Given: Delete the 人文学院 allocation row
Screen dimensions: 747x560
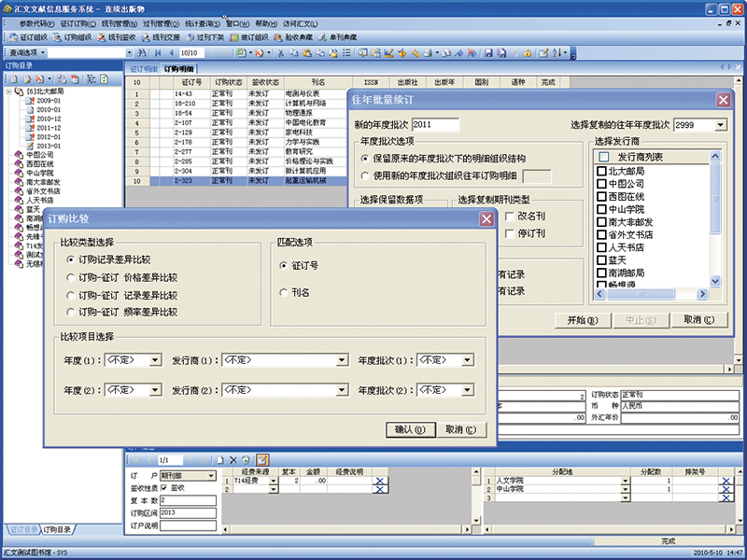Looking at the screenshot, I should point(726,480).
